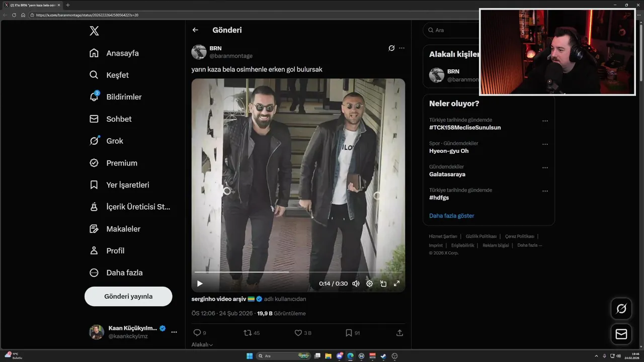
Task: Open Hizmet Şartları footer link
Action: click(x=443, y=236)
